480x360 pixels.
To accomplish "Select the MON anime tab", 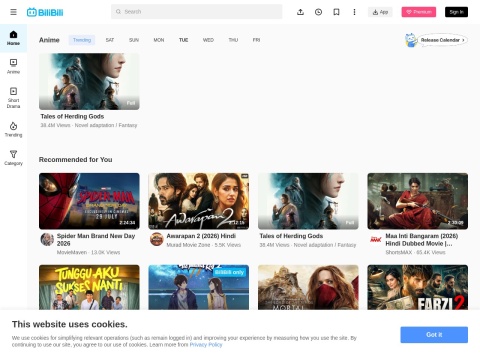I will click(x=159, y=40).
